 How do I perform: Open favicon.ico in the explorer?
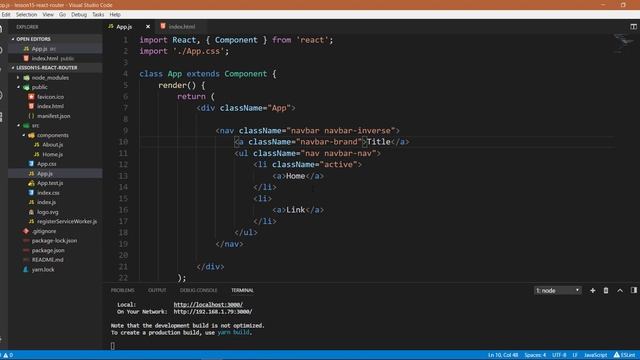tap(51, 97)
